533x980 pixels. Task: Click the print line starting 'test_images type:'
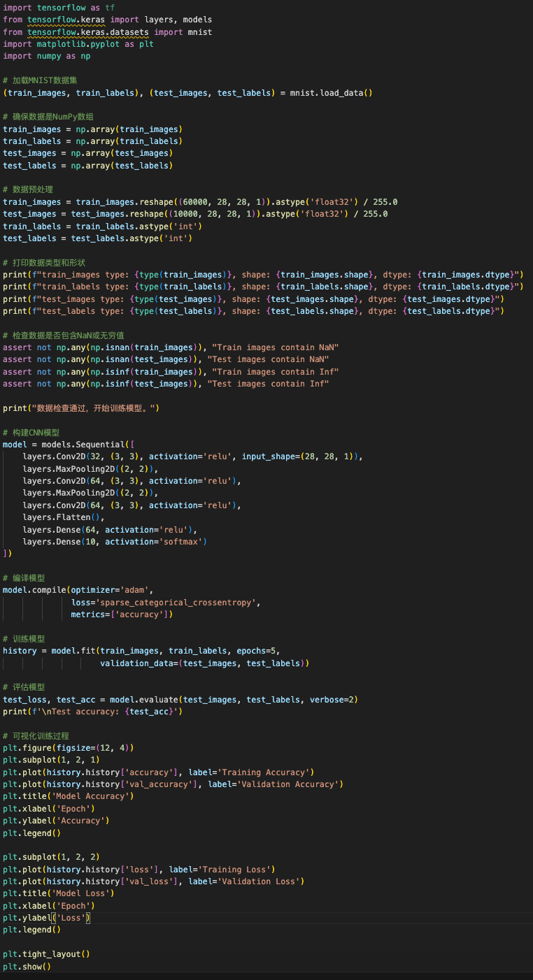point(253,299)
